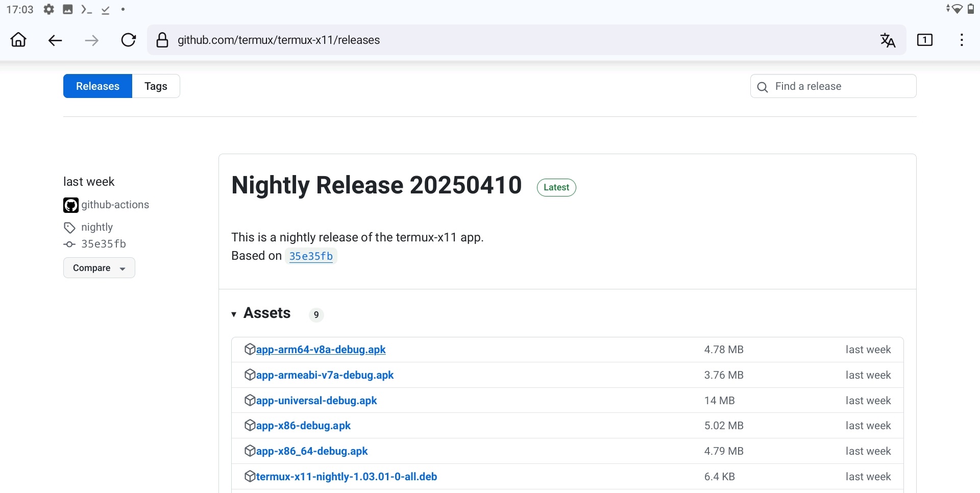
Task: Reload the page with refresh icon
Action: [129, 40]
